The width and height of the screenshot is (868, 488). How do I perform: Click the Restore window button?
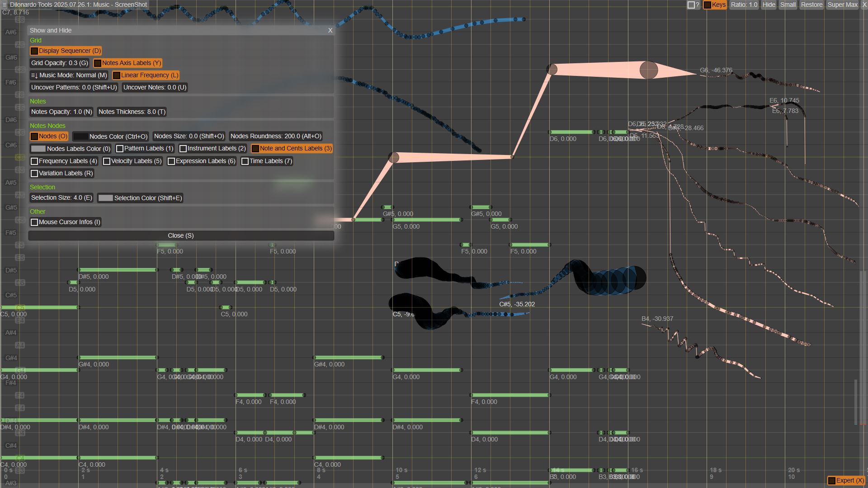811,5
